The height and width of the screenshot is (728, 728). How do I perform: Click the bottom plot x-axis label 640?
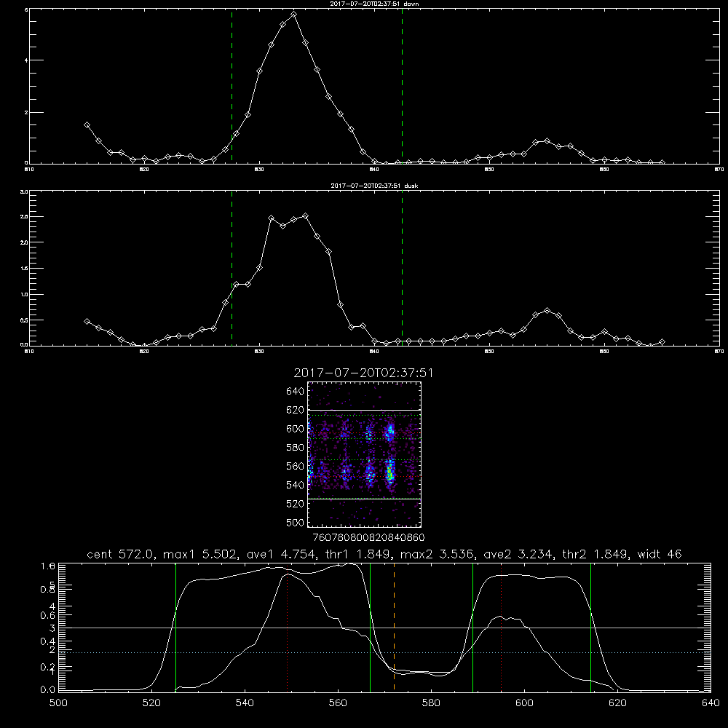tap(711, 703)
